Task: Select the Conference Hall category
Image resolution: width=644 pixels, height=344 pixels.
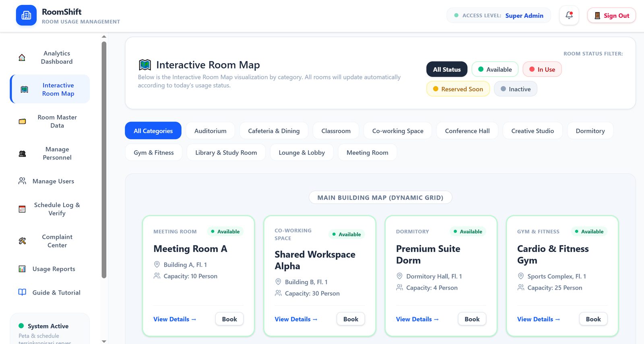Action: coord(467,131)
